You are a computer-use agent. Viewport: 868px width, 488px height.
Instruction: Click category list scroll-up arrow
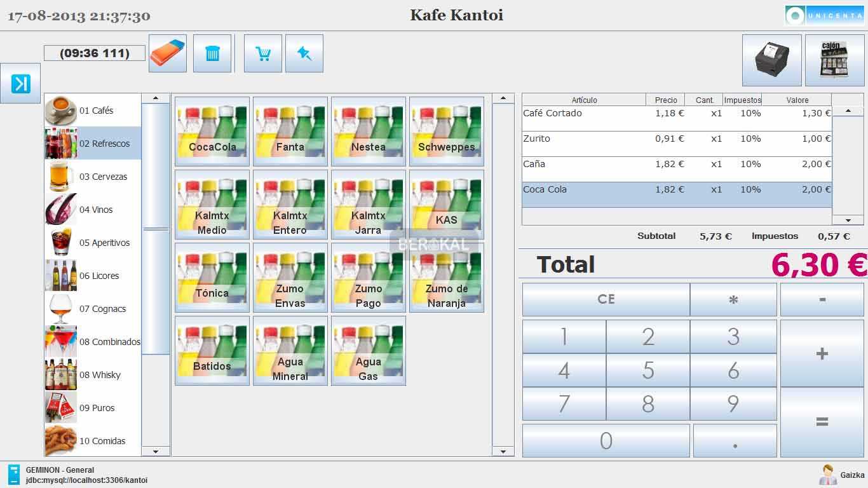coord(156,98)
